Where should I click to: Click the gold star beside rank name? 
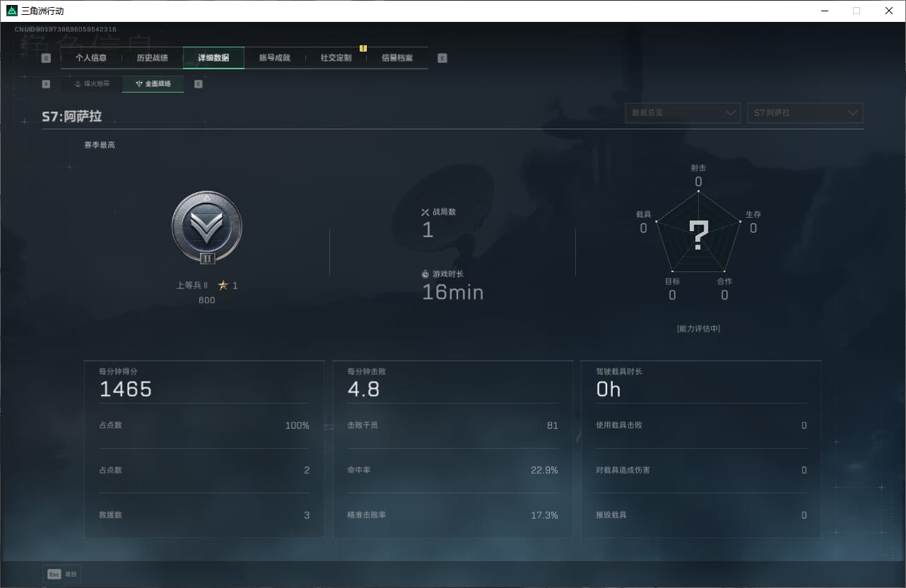pos(223,286)
